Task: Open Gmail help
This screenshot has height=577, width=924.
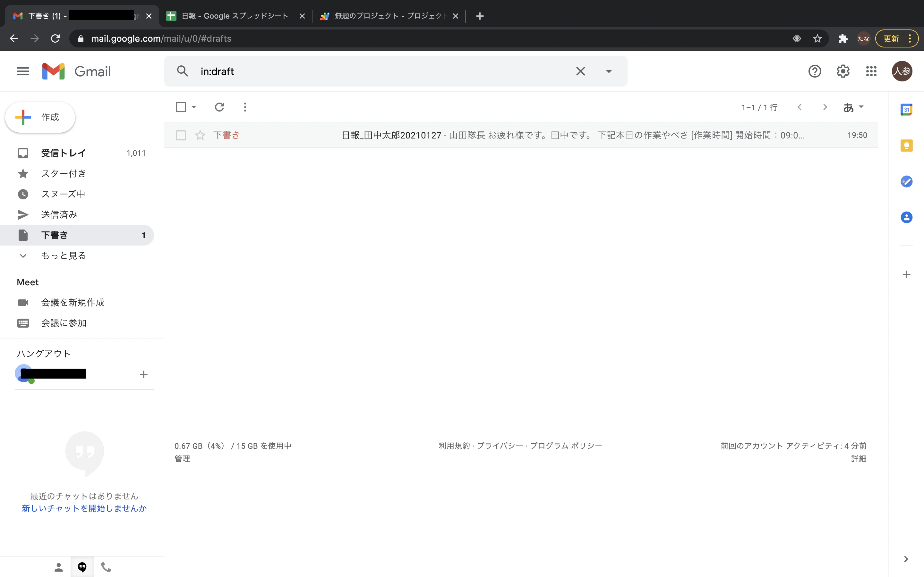Action: (x=815, y=71)
